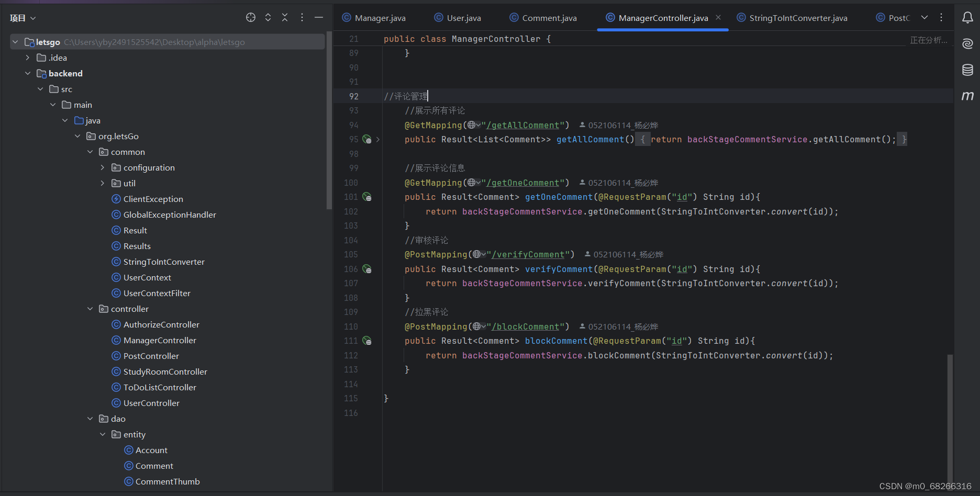Open URL globe dropdown for getAllComment mapping
The height and width of the screenshot is (496, 980).
[474, 125]
